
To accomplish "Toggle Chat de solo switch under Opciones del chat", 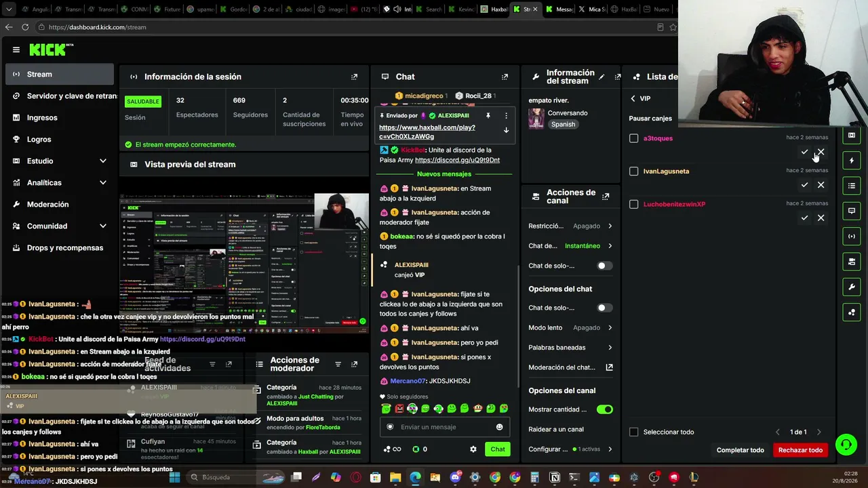I will click(604, 308).
